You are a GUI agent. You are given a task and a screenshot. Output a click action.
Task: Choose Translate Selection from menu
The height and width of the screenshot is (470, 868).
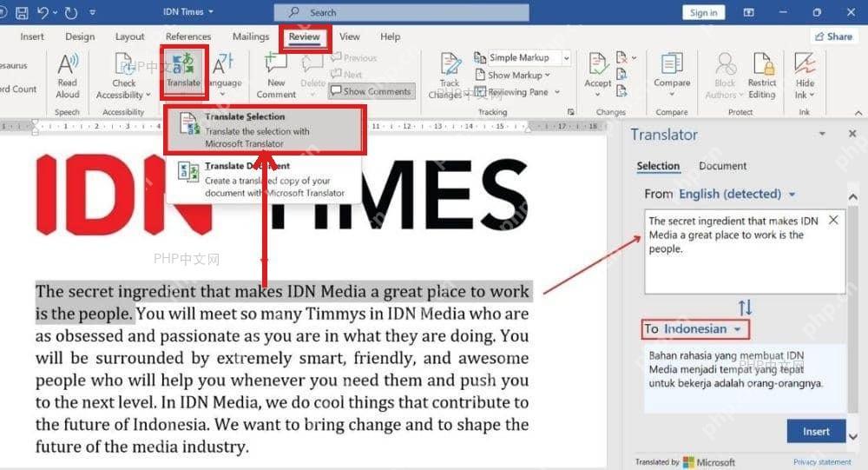(265, 129)
